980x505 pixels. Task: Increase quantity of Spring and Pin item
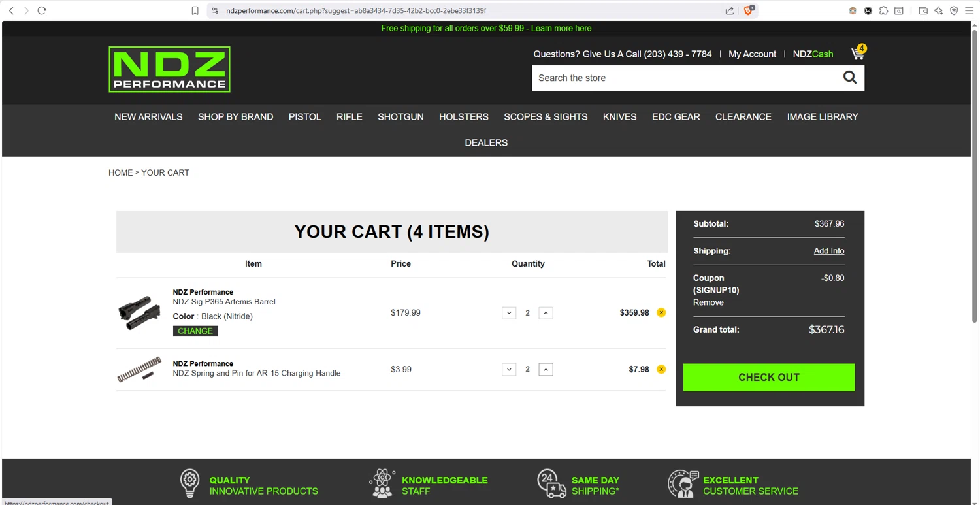point(546,370)
